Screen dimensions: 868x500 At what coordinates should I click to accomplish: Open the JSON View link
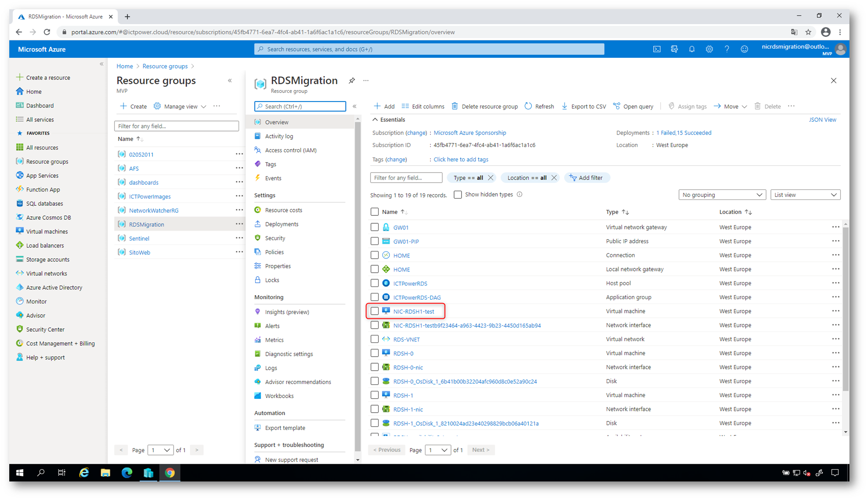822,120
